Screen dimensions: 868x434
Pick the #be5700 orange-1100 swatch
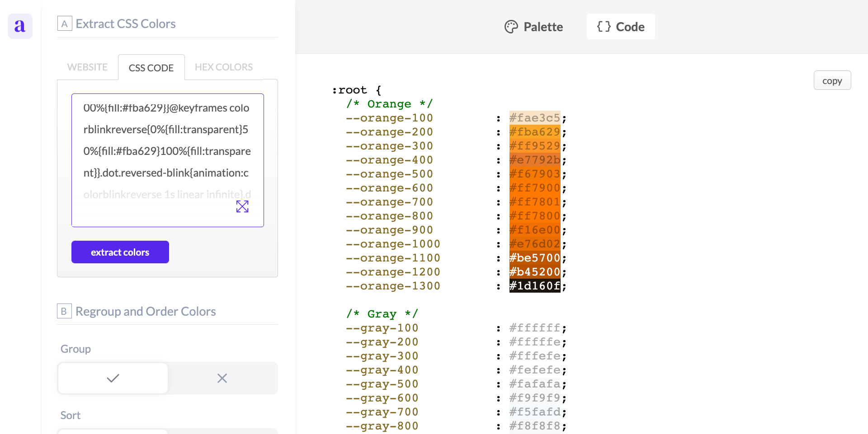coord(534,258)
